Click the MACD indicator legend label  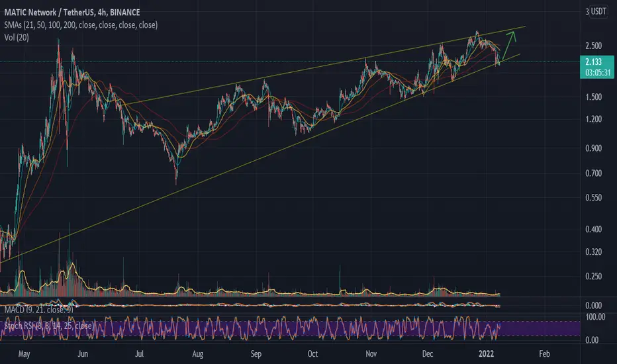(38, 310)
